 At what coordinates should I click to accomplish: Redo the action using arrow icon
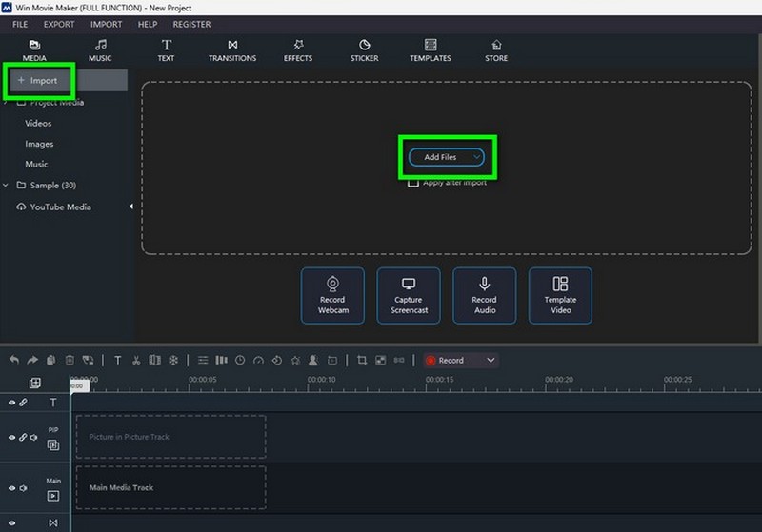click(x=32, y=360)
